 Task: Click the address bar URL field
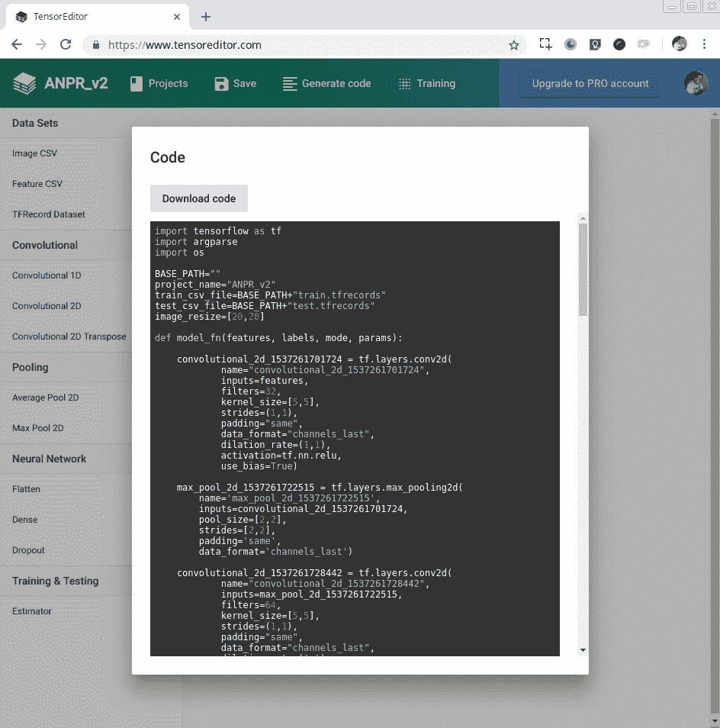coord(305,45)
